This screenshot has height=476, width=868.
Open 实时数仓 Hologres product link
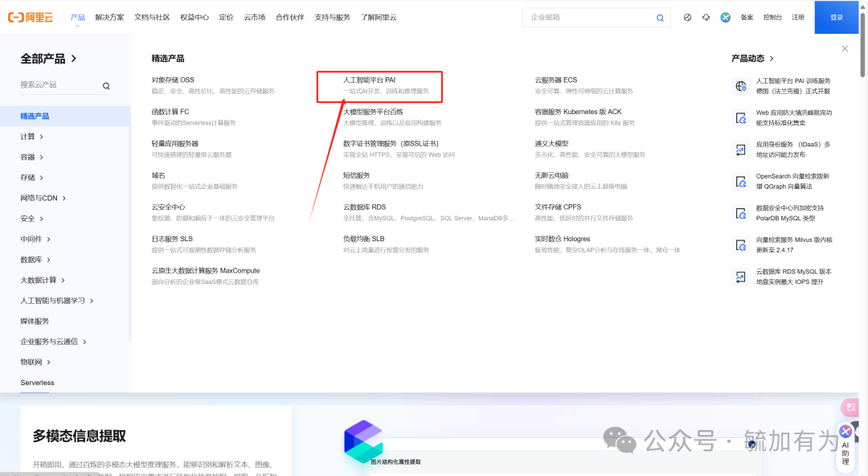click(563, 239)
